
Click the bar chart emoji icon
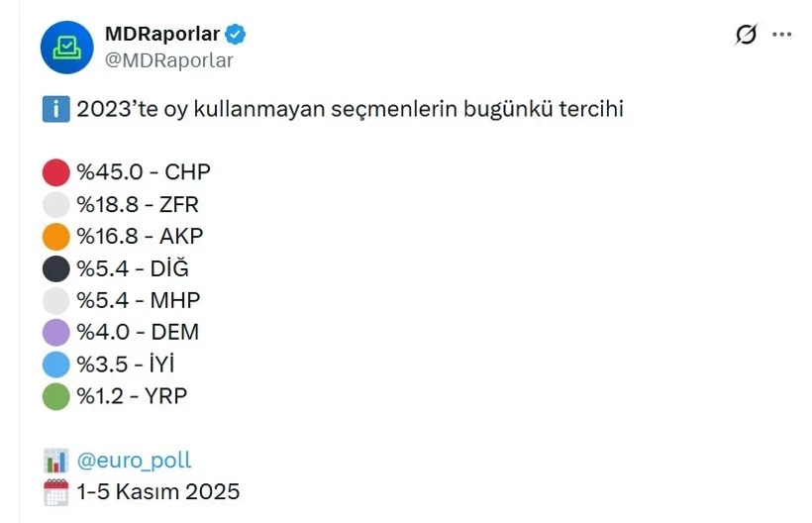56,461
